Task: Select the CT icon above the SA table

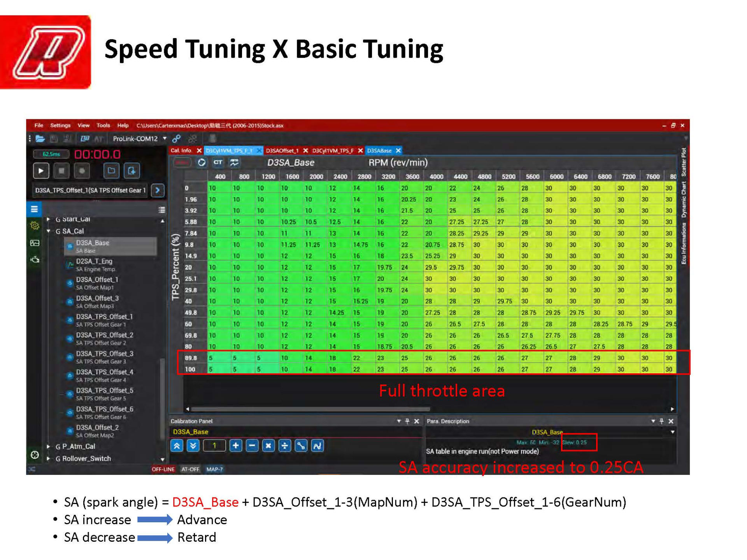Action: [x=217, y=163]
